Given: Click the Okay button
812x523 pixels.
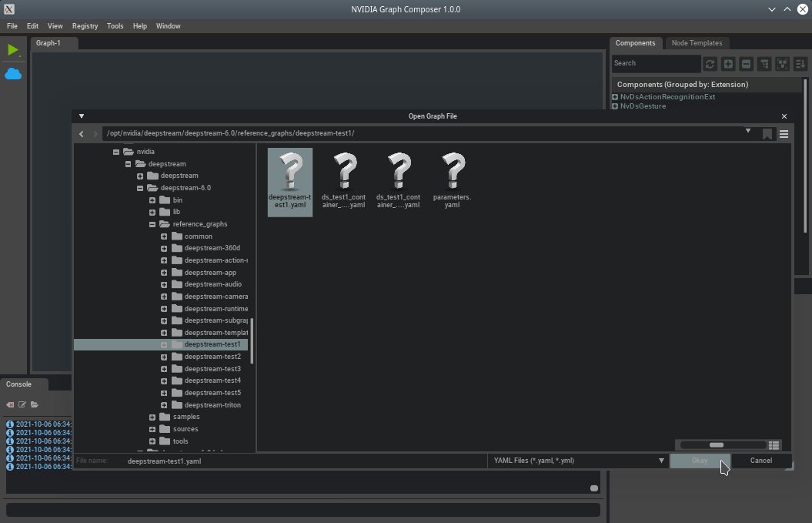Looking at the screenshot, I should 699,461.
